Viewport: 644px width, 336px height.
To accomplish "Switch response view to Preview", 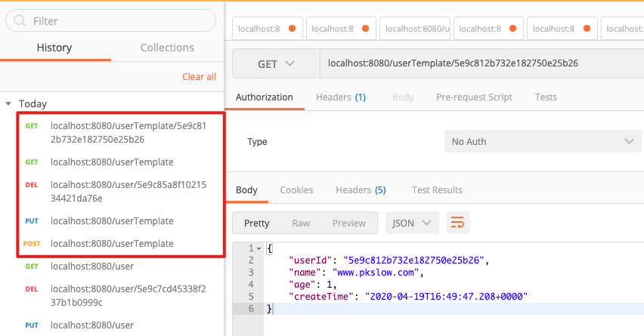I will 349,223.
